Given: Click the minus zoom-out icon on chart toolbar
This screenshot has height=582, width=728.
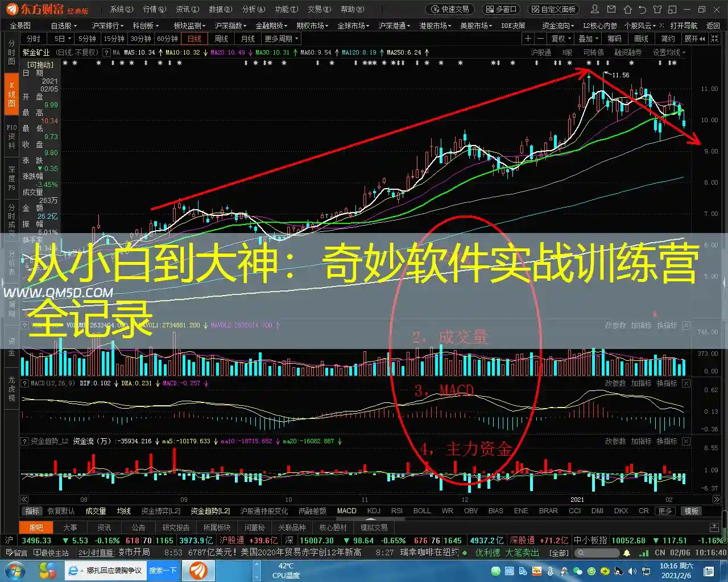Looking at the screenshot, I should 540,39.
